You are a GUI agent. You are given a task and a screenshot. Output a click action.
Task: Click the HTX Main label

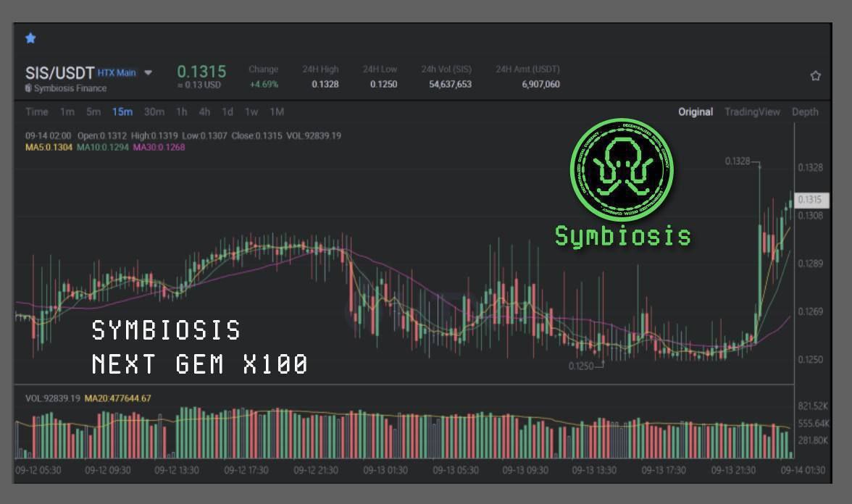tap(117, 72)
